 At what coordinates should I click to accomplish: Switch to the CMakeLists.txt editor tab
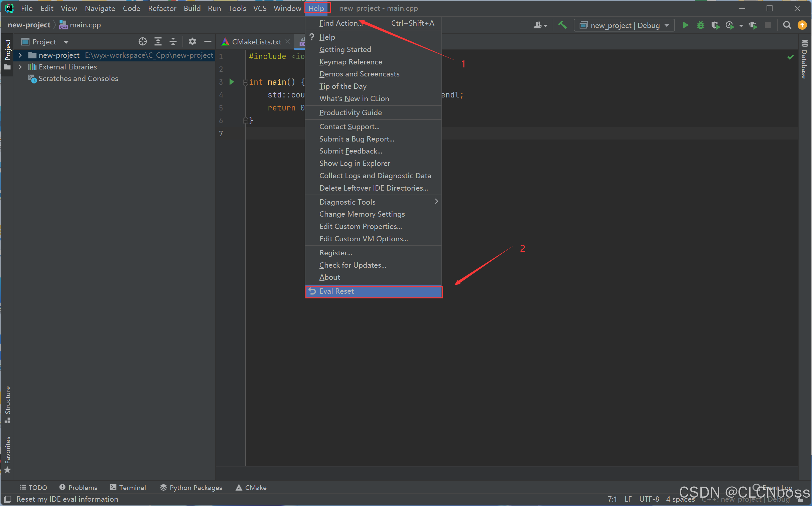[256, 42]
